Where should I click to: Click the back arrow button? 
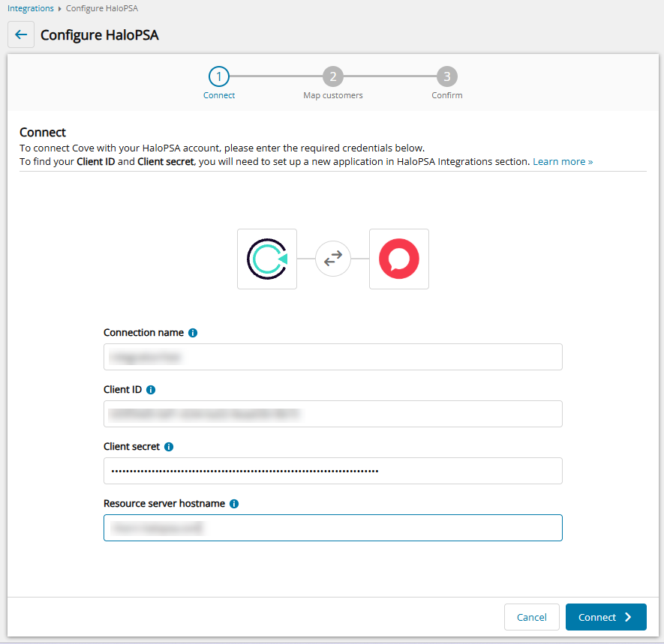21,35
